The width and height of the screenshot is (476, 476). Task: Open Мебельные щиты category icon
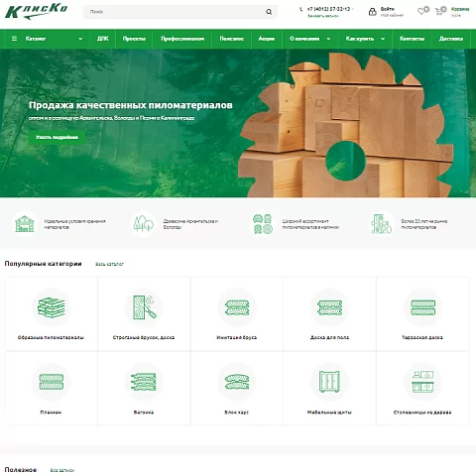click(329, 381)
